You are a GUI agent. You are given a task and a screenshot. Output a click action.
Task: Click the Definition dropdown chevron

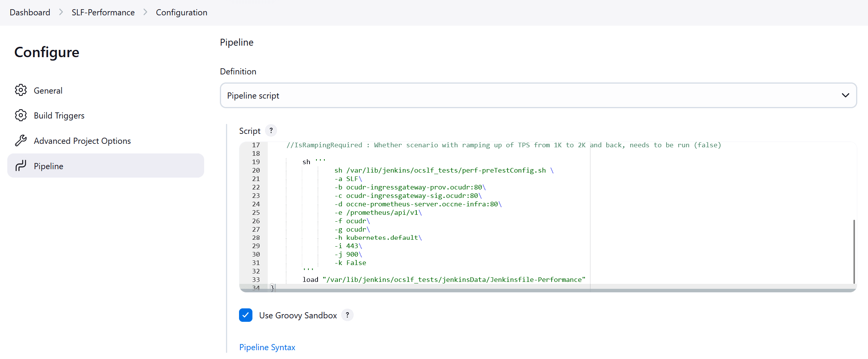(x=845, y=95)
